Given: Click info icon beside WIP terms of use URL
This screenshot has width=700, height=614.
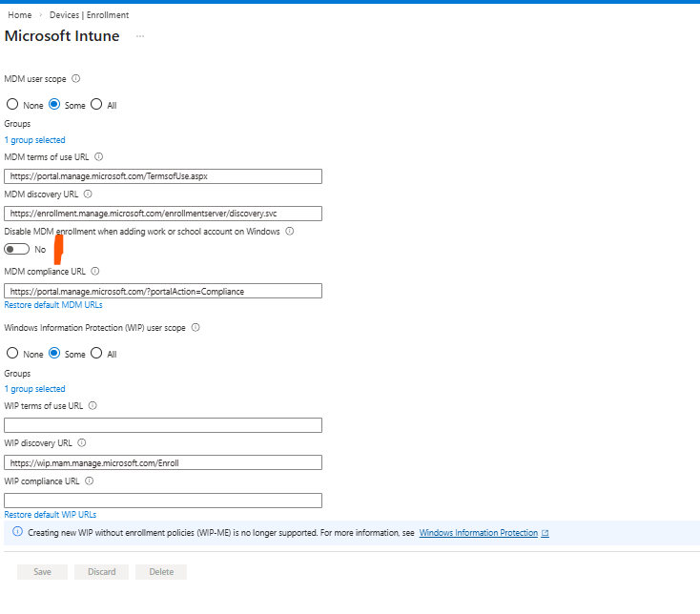Looking at the screenshot, I should point(93,405).
